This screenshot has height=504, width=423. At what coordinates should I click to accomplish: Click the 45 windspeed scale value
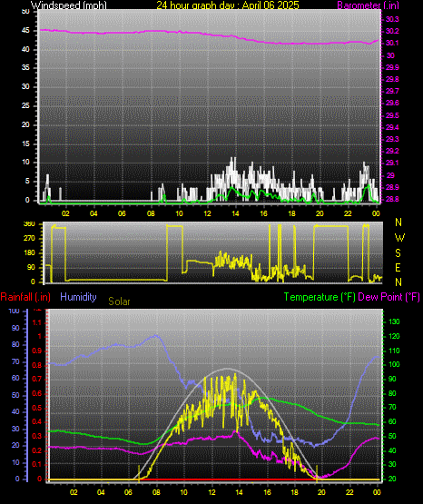coord(25,31)
